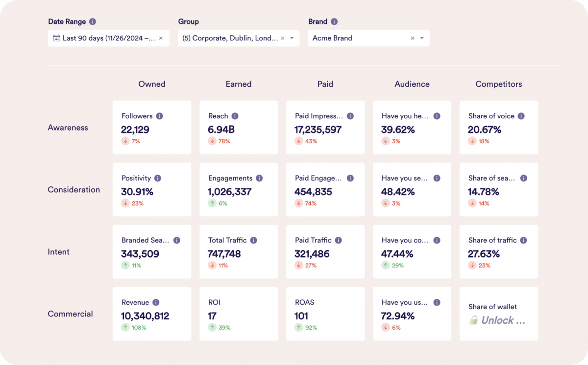Click the Followers info icon
This screenshot has height=365, width=588.
[159, 116]
